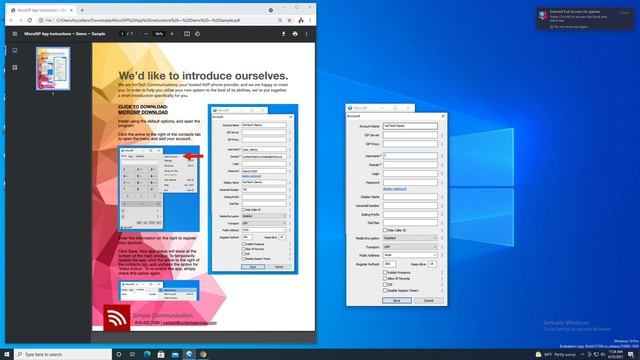Screen dimensions: 640x360
Task: Open Mail app from taskbar
Action: pos(175,354)
